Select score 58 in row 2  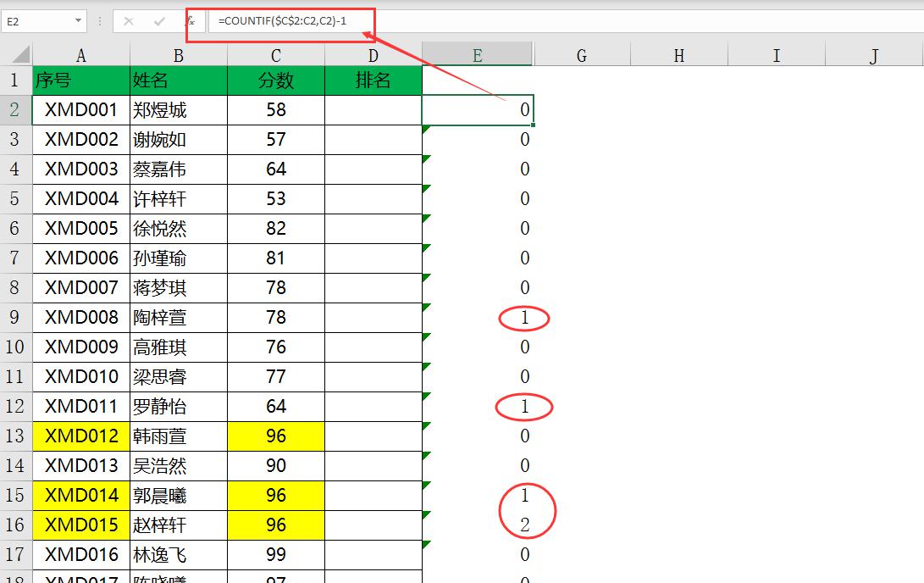point(276,109)
